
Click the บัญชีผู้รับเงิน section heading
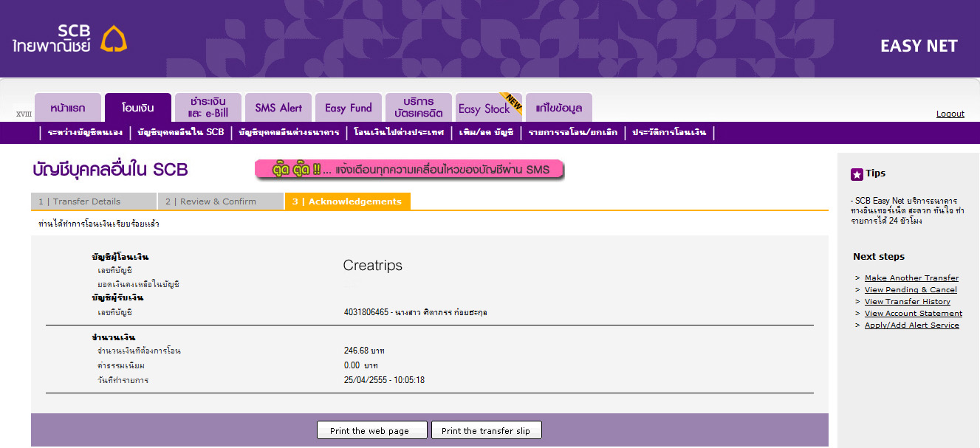coord(117,298)
